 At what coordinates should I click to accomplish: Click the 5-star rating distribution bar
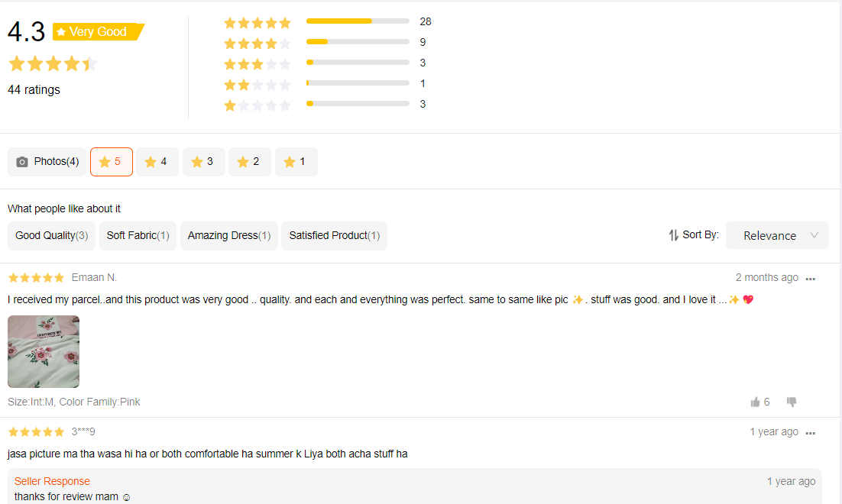(x=358, y=21)
